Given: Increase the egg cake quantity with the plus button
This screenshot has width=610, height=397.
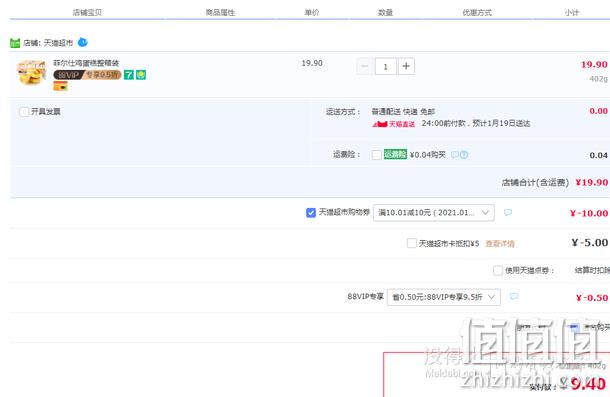Looking at the screenshot, I should (x=406, y=66).
